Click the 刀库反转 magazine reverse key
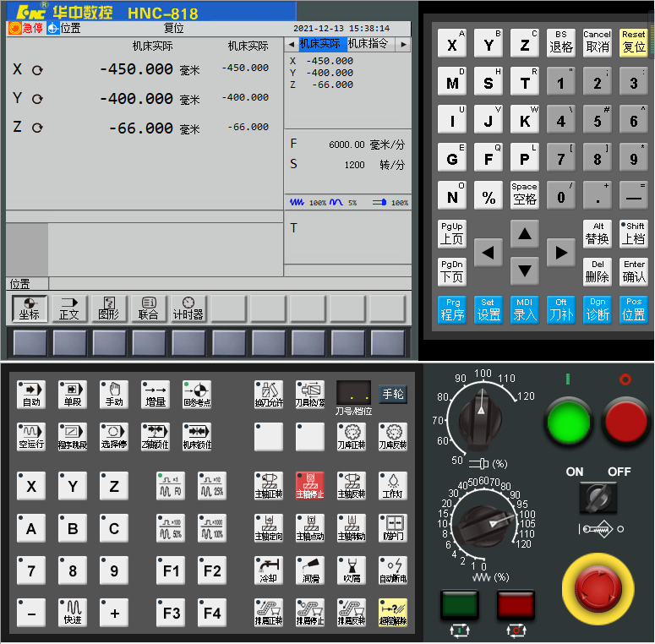 393,436
